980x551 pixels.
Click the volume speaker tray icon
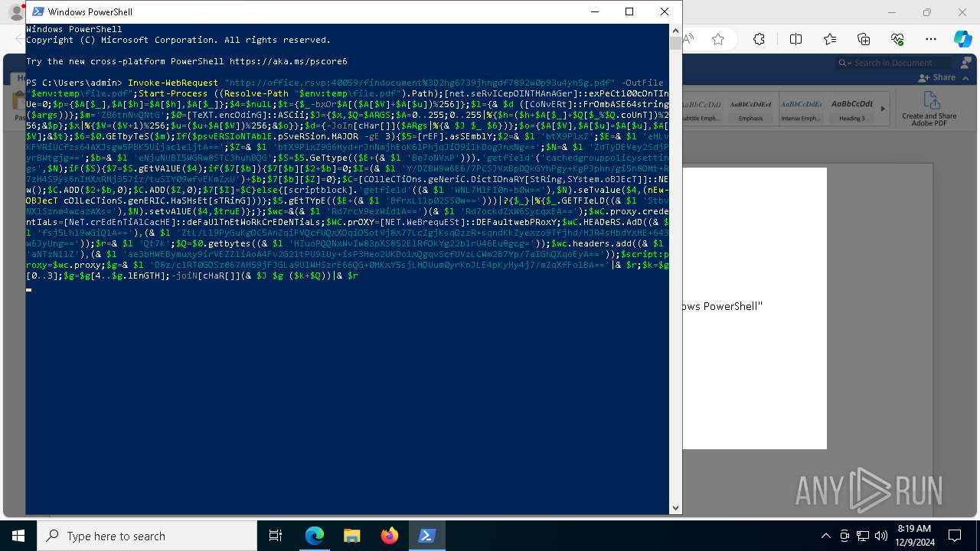pos(881,536)
